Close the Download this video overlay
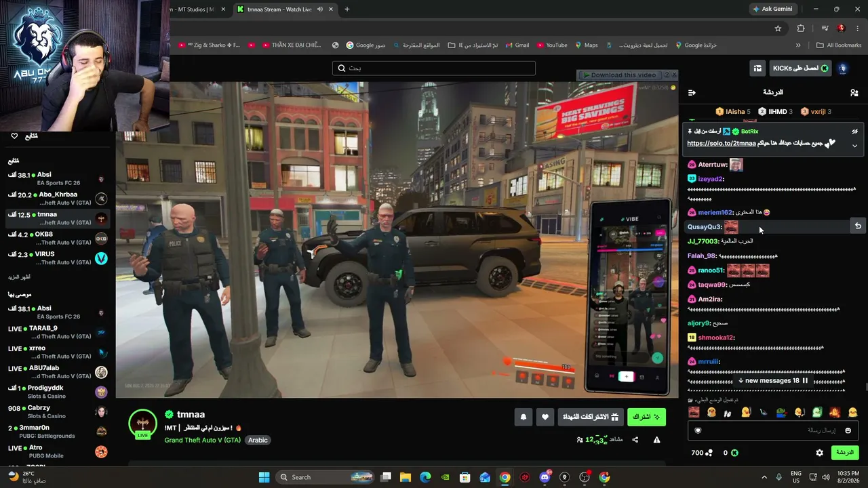868x488 pixels. pyautogui.click(x=674, y=75)
